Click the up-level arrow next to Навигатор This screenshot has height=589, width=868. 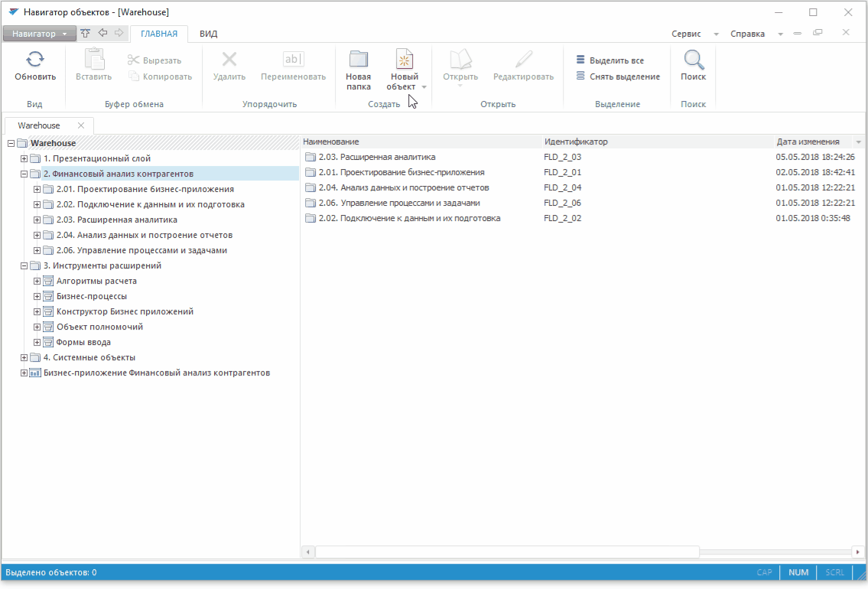click(x=85, y=33)
